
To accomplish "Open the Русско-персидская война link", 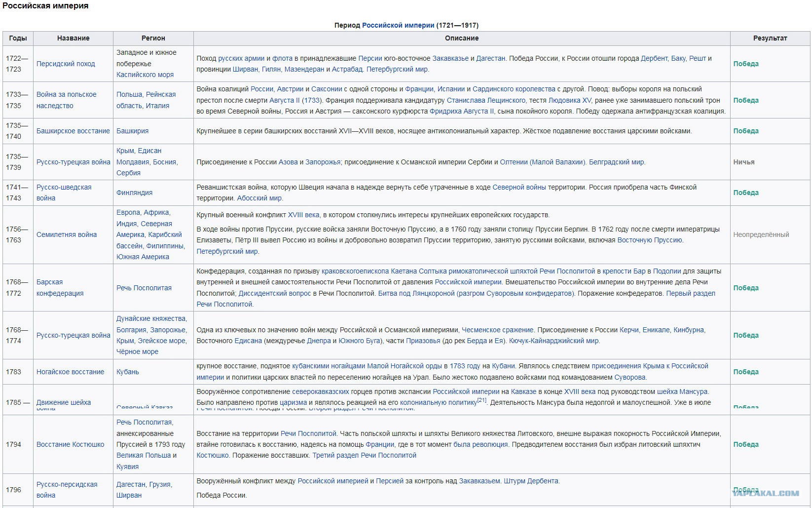I will (67, 490).
